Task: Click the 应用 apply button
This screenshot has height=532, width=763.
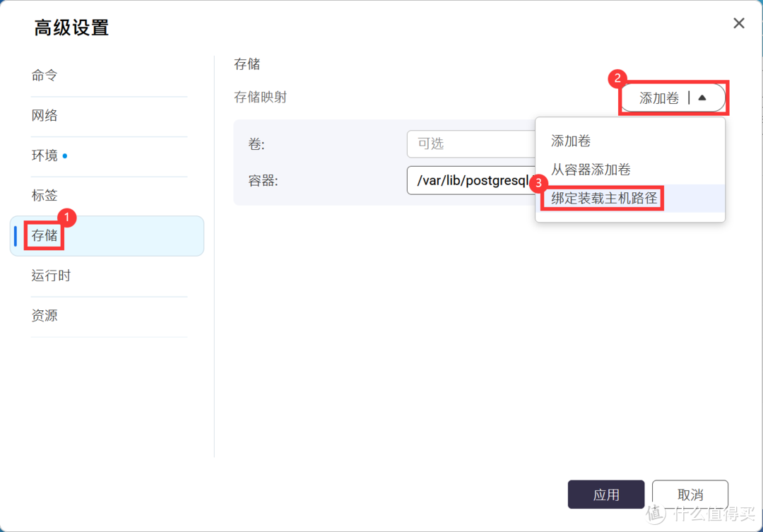Action: (605, 495)
